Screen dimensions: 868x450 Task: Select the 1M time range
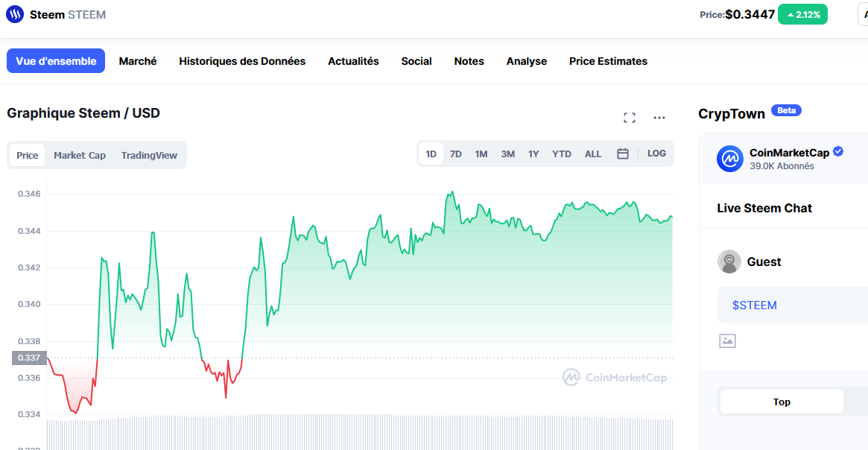[481, 154]
